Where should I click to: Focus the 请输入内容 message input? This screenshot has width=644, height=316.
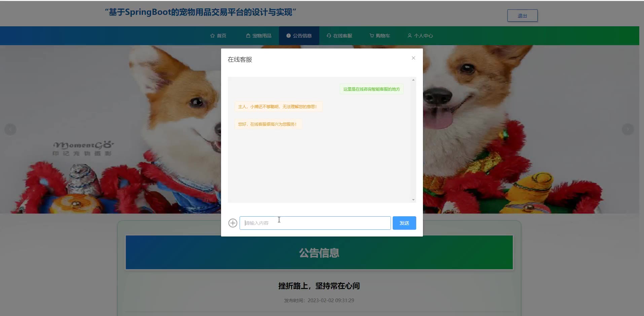[315, 223]
